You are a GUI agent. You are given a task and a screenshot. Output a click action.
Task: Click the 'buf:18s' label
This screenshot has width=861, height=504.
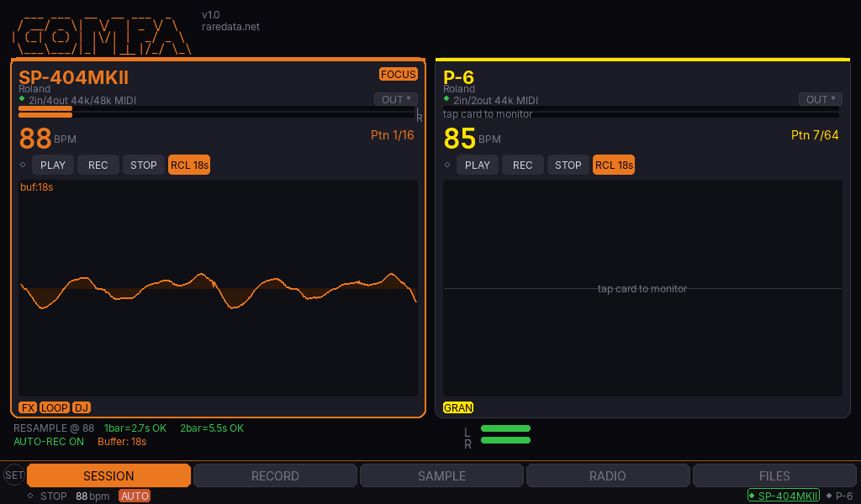pyautogui.click(x=36, y=187)
